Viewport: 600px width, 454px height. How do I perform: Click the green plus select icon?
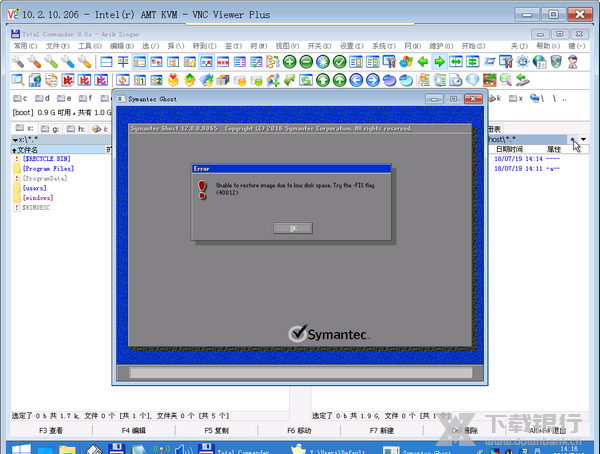[x=290, y=62]
